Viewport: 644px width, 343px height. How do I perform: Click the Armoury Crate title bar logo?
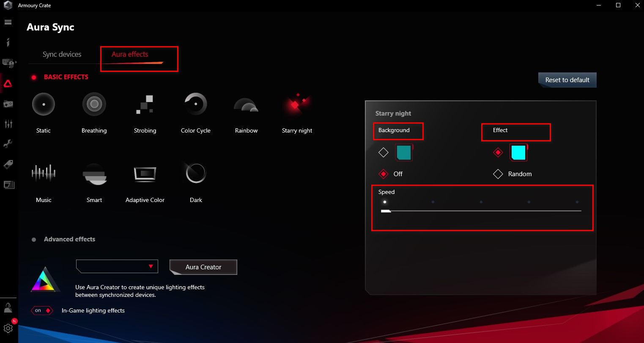(8, 6)
